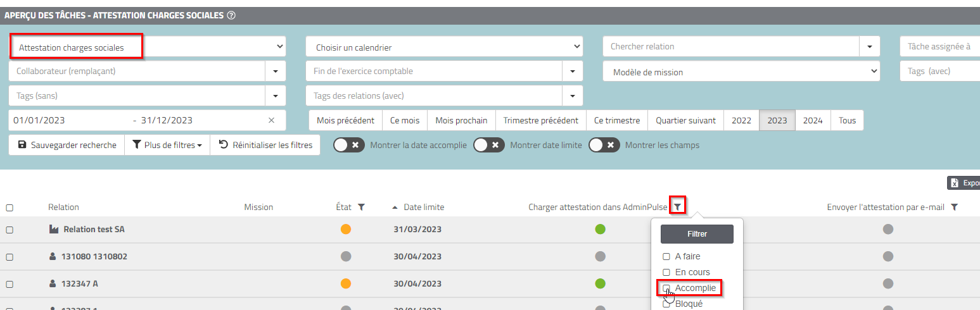
Task: Clear the date range with the X icon
Action: click(x=271, y=120)
